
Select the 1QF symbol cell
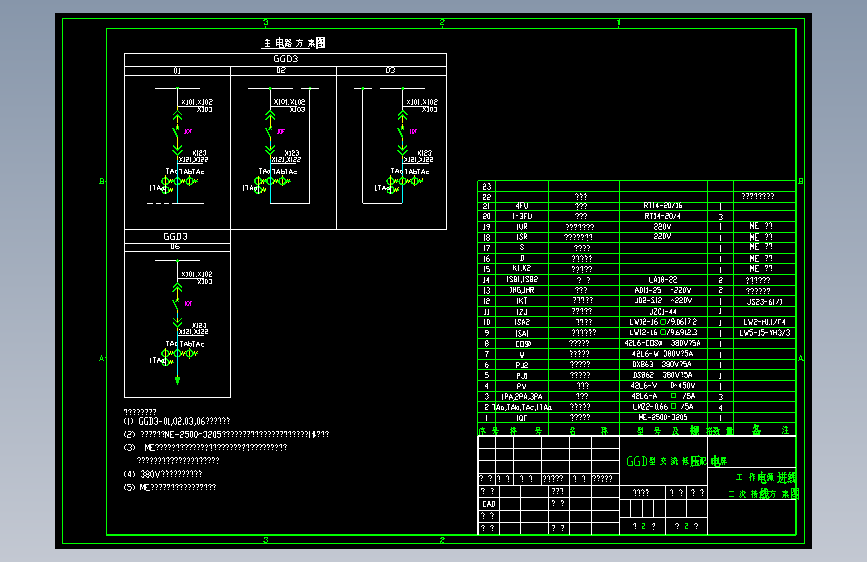tap(521, 418)
